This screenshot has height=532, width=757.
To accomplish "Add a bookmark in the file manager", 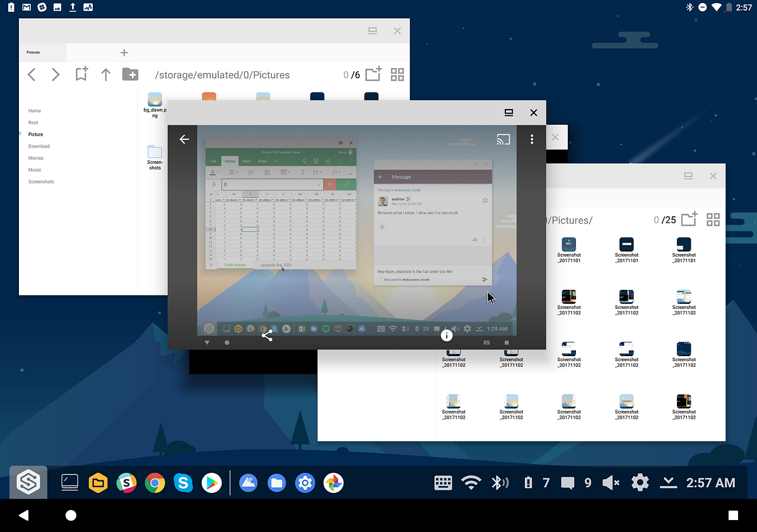I will pyautogui.click(x=81, y=74).
